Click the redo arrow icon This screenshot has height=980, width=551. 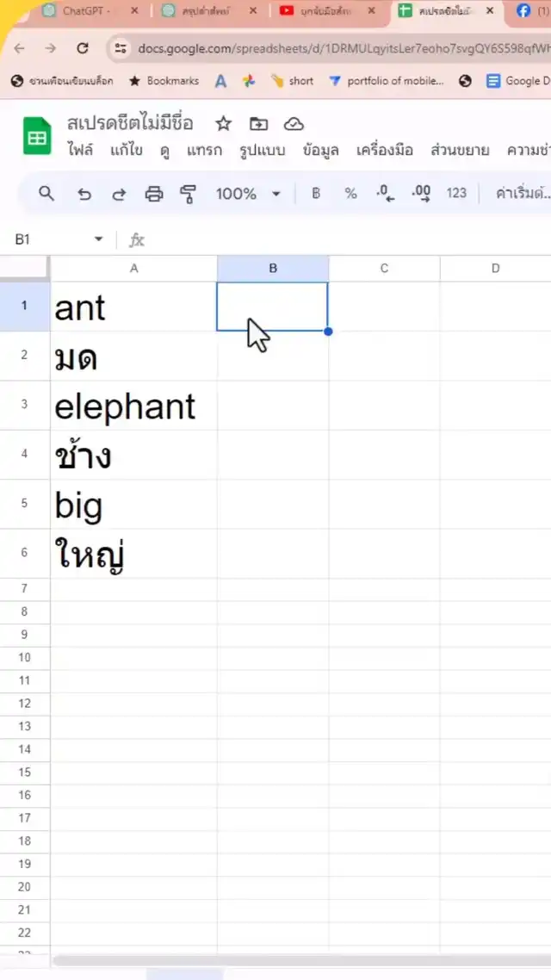pyautogui.click(x=119, y=194)
